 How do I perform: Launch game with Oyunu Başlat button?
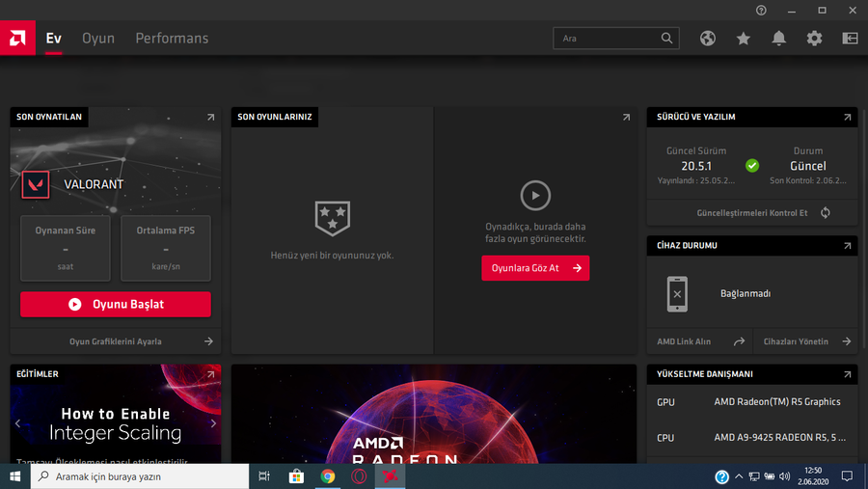[x=116, y=304]
